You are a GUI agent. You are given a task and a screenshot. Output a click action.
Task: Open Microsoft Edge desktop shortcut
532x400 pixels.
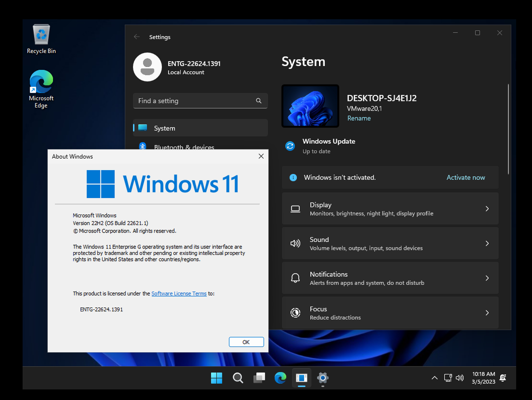[41, 89]
